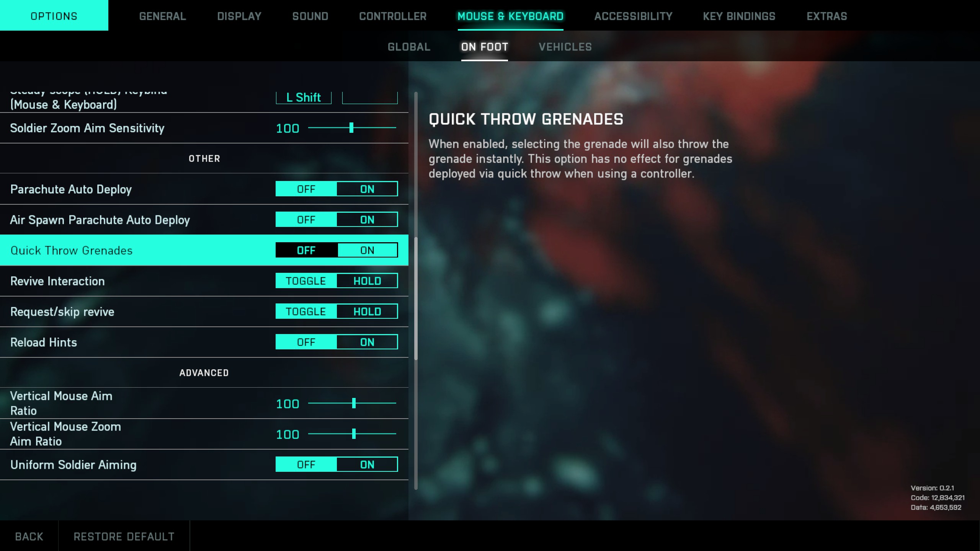Screen dimensions: 980x551
Task: Switch to KEY BINDINGS tab
Action: (x=739, y=15)
